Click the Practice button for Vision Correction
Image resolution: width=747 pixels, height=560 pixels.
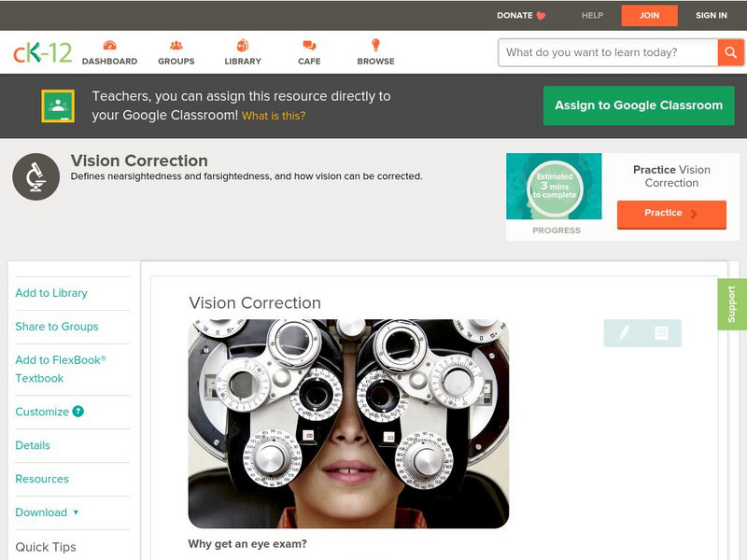pyautogui.click(x=670, y=214)
